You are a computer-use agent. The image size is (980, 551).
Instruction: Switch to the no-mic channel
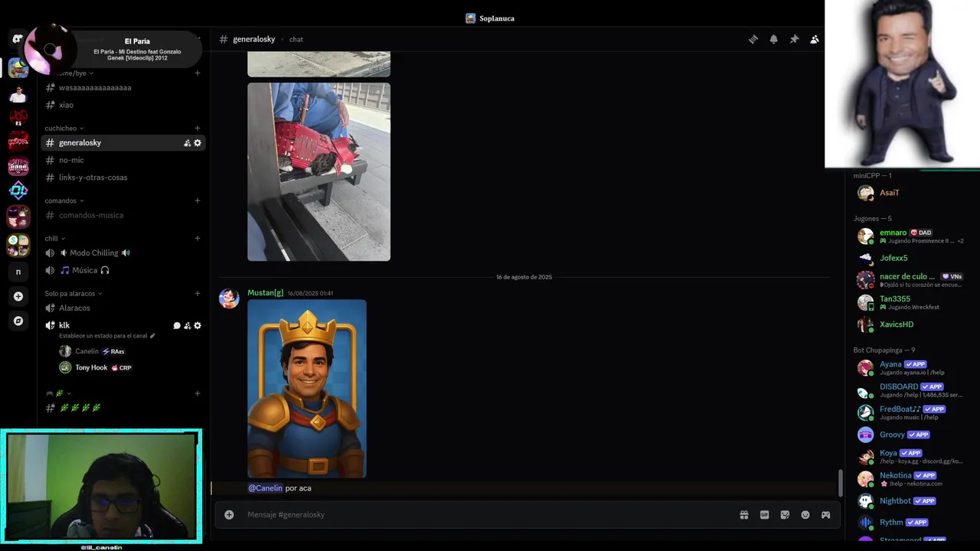pyautogui.click(x=122, y=160)
